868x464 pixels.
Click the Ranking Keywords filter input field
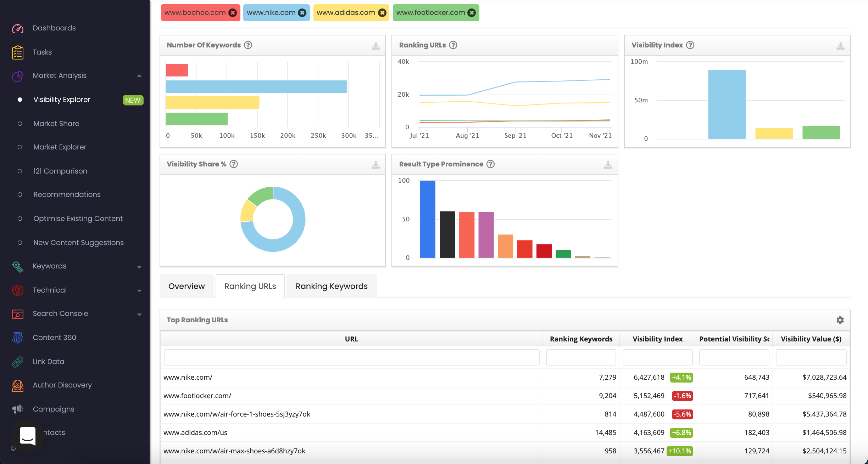(581, 357)
